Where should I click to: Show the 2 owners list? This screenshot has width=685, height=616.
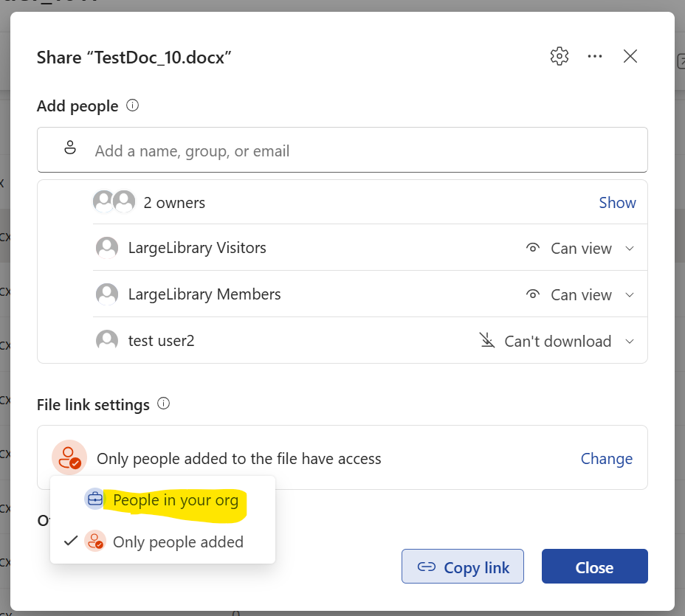coord(617,203)
